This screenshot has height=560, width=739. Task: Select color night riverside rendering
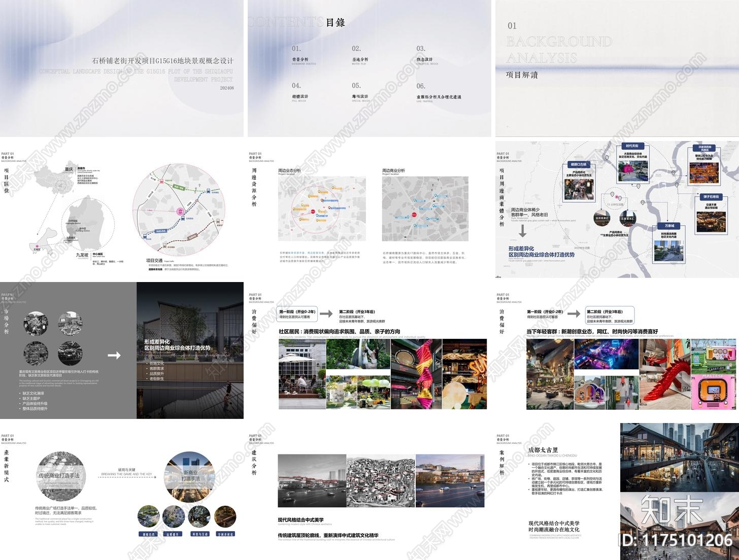[x=450, y=480]
